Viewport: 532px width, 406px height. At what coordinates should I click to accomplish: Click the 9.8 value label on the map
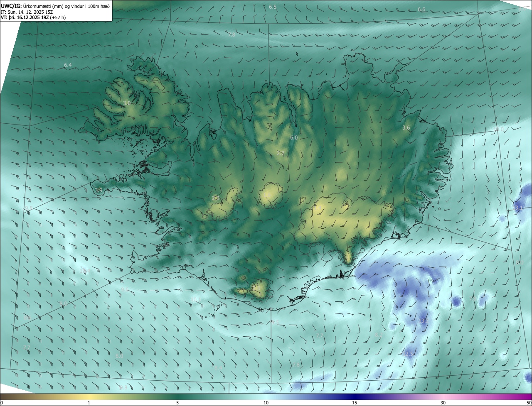coord(28,208)
